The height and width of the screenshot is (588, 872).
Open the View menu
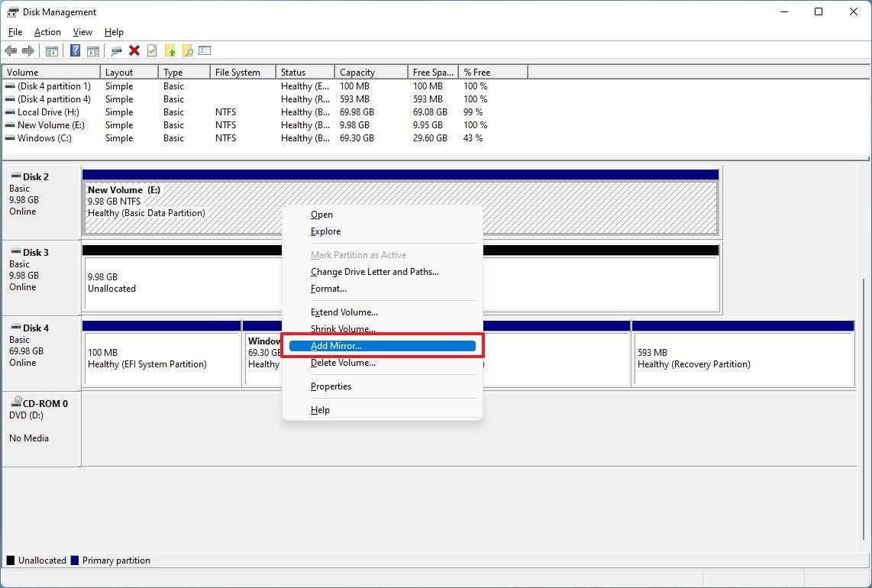(82, 31)
